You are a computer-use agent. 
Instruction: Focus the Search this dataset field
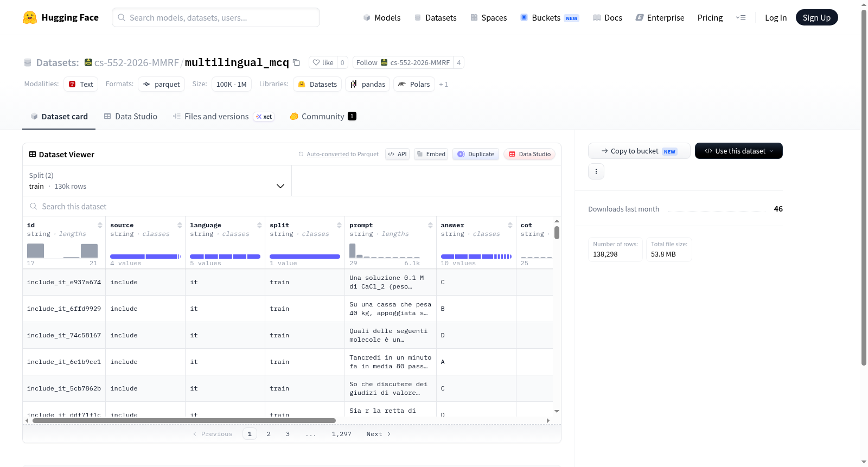tap(292, 207)
